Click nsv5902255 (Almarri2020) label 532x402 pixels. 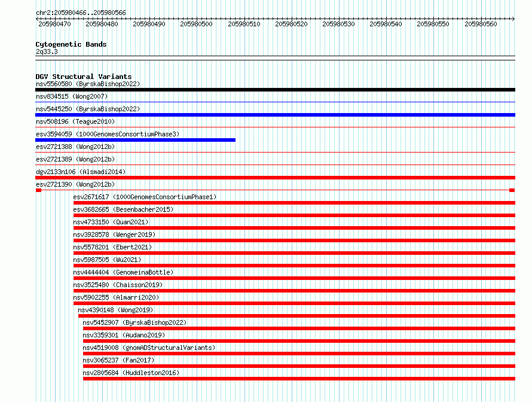click(x=116, y=297)
